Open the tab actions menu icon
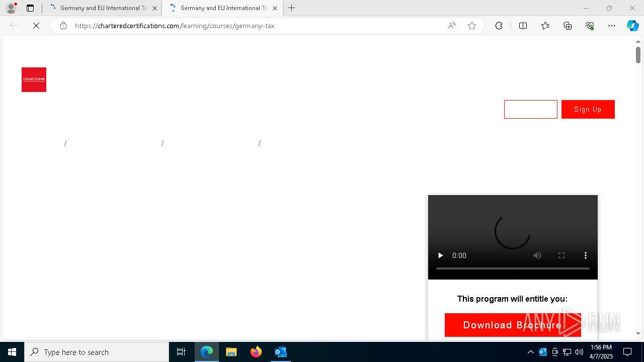Image resolution: width=644 pixels, height=362 pixels. click(x=30, y=8)
